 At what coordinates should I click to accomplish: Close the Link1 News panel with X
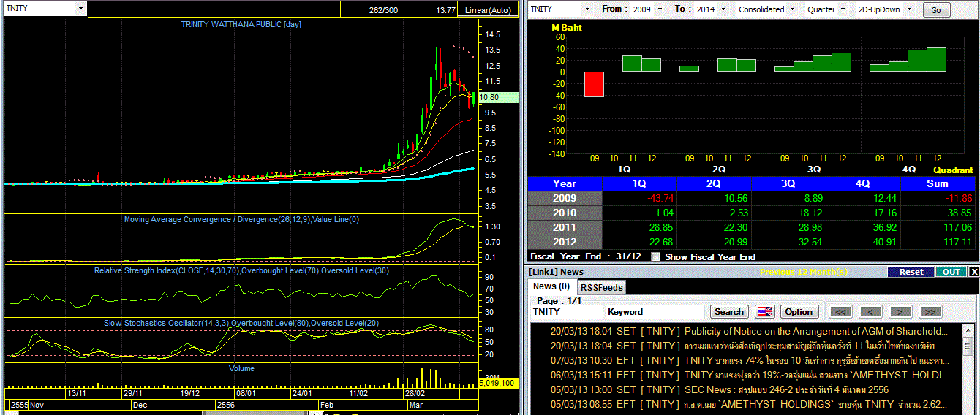[973, 272]
